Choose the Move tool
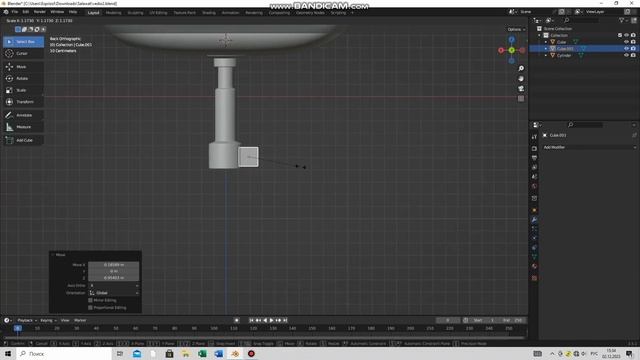The image size is (640, 360). tap(24, 67)
